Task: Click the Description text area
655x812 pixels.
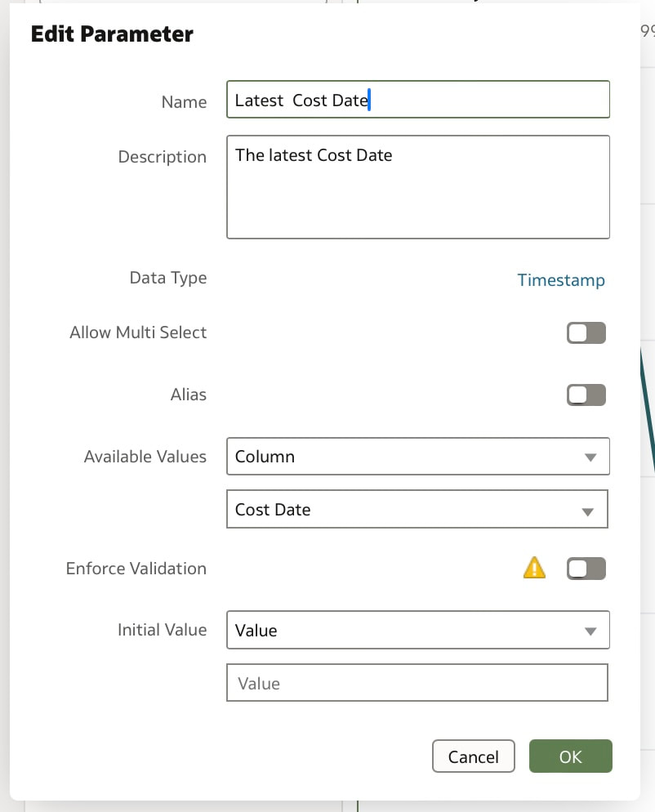Action: (418, 187)
